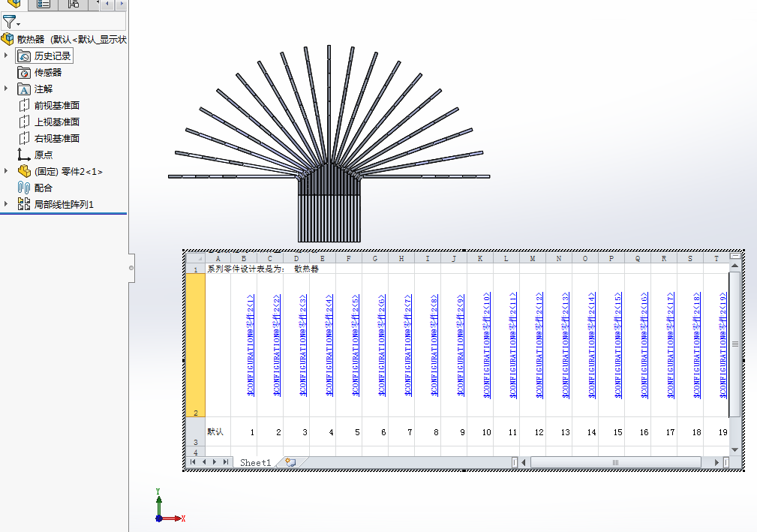Screen dimensions: 757x532
Task: Go to previous sheet navigation arrow
Action: click(204, 462)
